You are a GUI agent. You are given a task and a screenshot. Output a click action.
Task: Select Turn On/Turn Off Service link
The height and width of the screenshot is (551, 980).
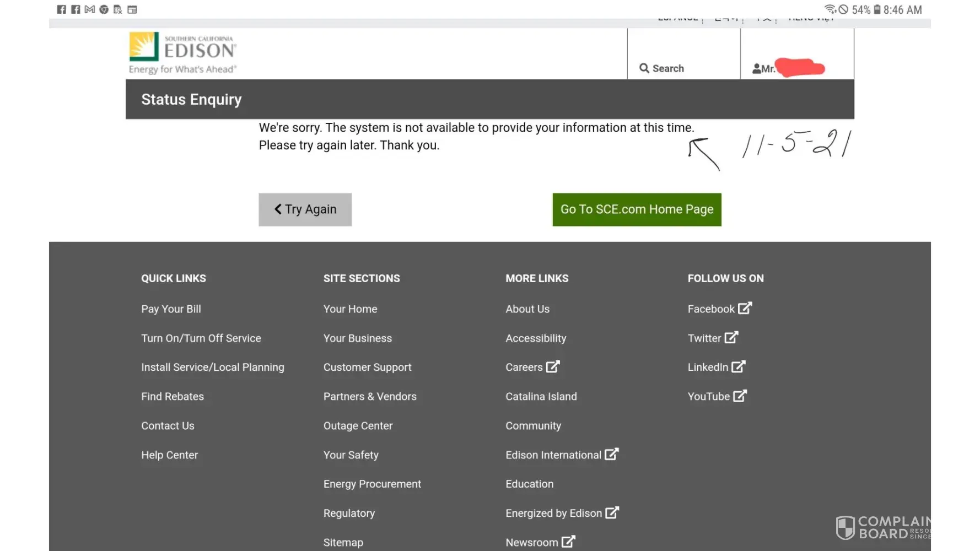201,338
